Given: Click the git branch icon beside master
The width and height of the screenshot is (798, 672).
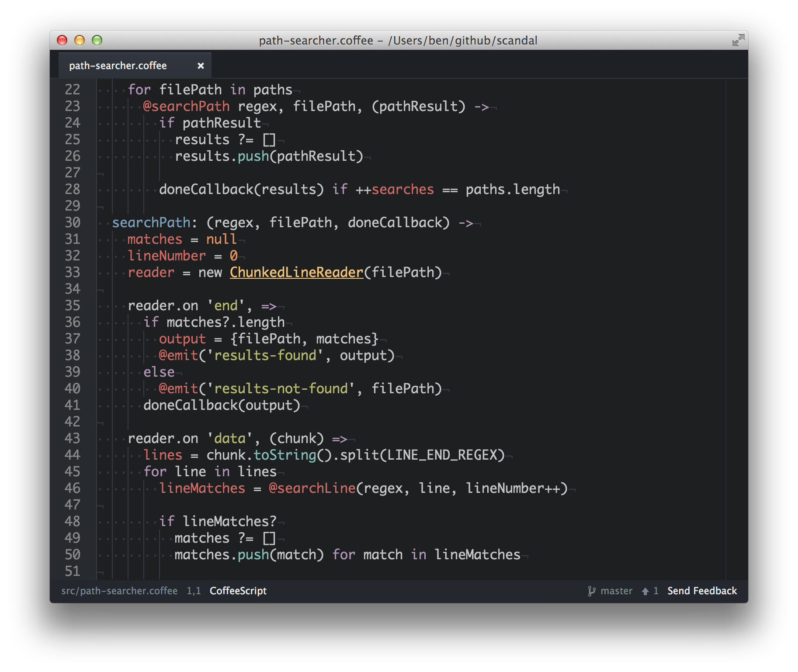Looking at the screenshot, I should (591, 591).
